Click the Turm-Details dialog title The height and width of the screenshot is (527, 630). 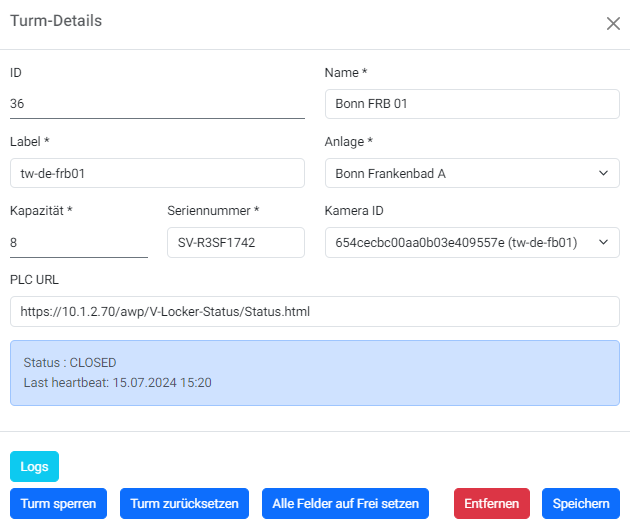[56, 21]
